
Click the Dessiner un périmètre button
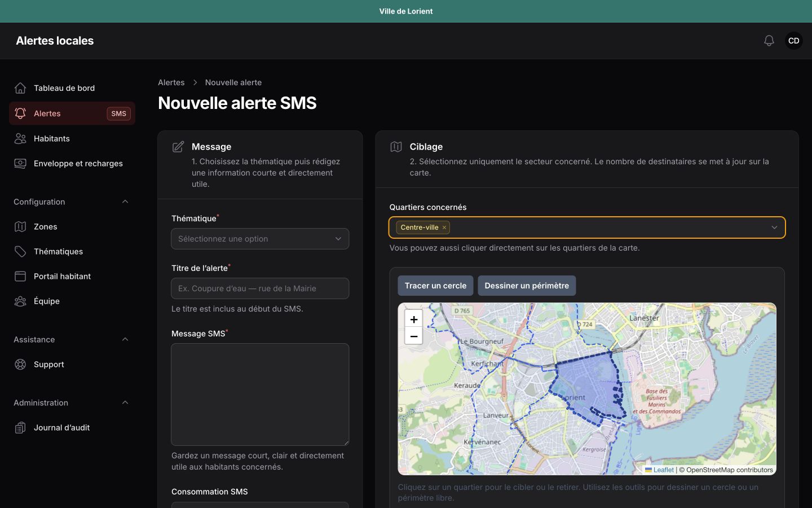coord(527,286)
